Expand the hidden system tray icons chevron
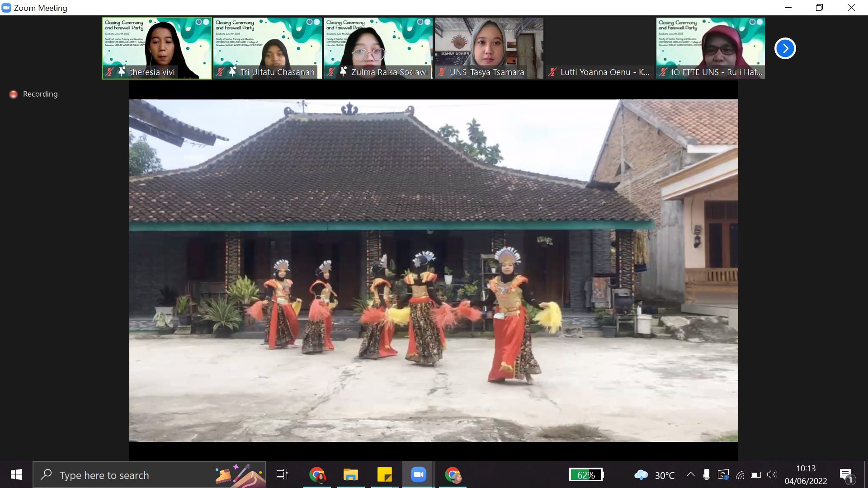Viewport: 868px width, 488px height. click(x=690, y=474)
